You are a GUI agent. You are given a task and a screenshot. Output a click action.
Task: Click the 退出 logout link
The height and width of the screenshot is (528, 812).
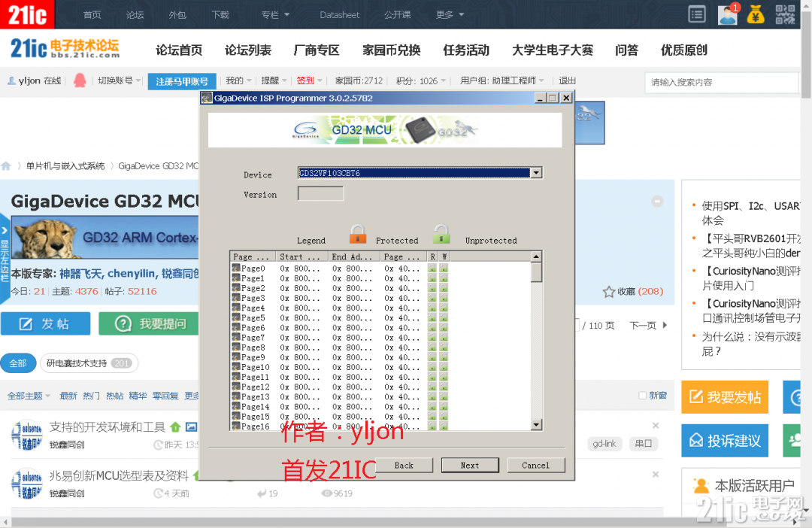click(567, 80)
